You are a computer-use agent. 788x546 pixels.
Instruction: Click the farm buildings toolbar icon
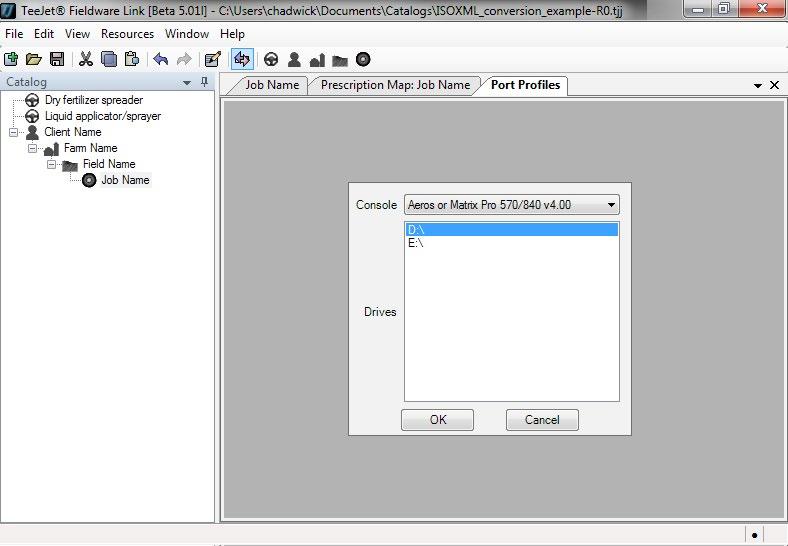317,59
